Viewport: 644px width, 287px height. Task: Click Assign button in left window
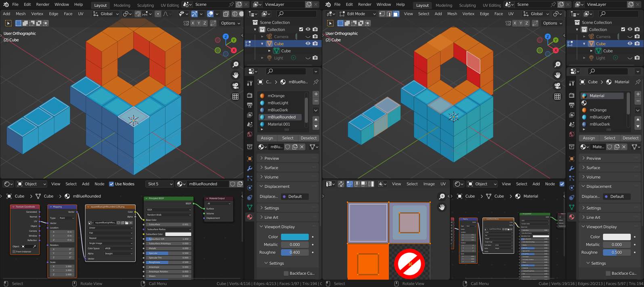pos(267,138)
